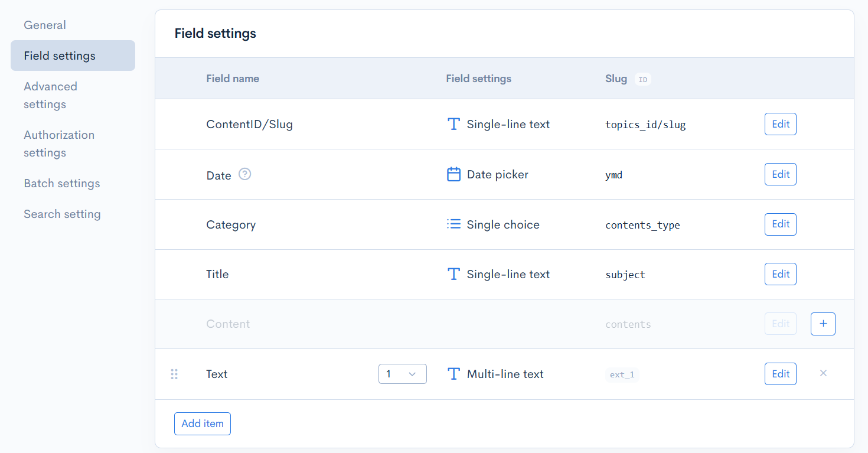
Task: Open the number dropdown on the Text row
Action: 402,373
